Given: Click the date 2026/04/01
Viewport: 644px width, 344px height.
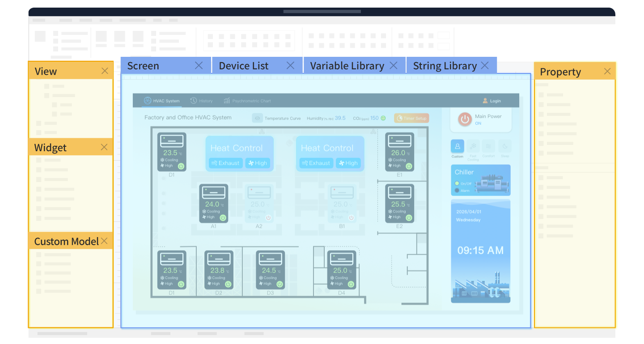Looking at the screenshot, I should coord(469,212).
